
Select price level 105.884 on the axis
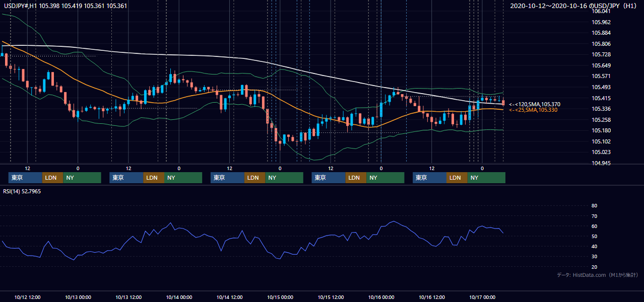601,33
